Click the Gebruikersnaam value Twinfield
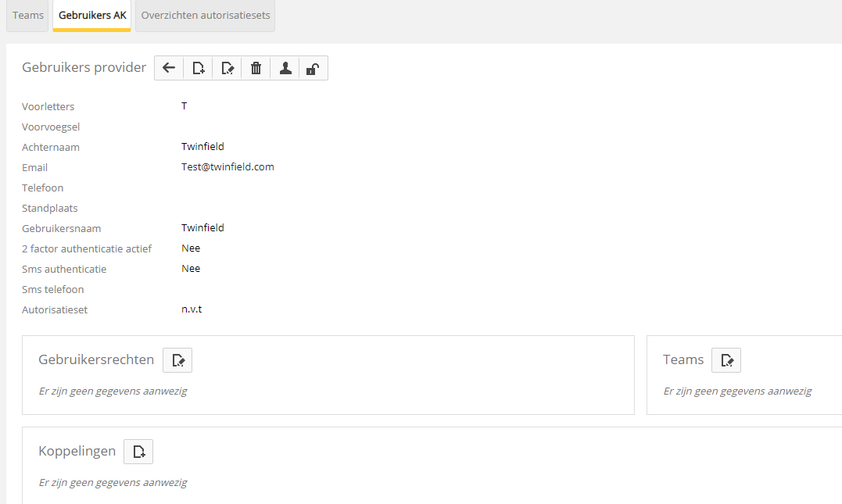 (202, 227)
